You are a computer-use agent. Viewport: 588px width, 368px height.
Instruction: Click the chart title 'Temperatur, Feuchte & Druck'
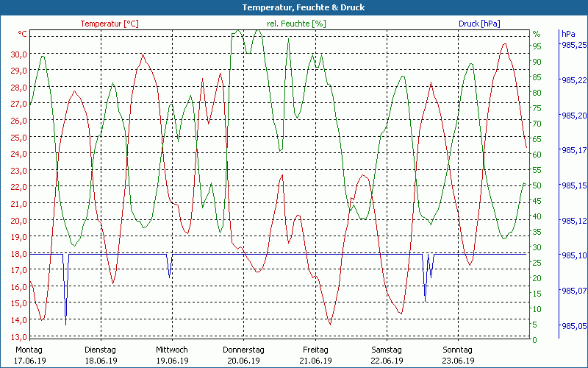click(293, 7)
